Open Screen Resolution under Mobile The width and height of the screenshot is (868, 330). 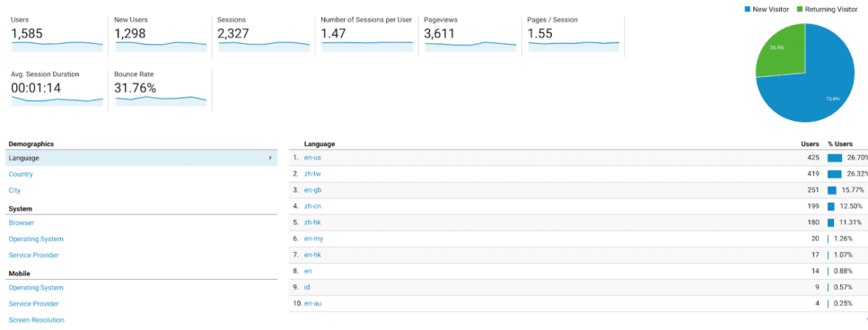tap(36, 319)
